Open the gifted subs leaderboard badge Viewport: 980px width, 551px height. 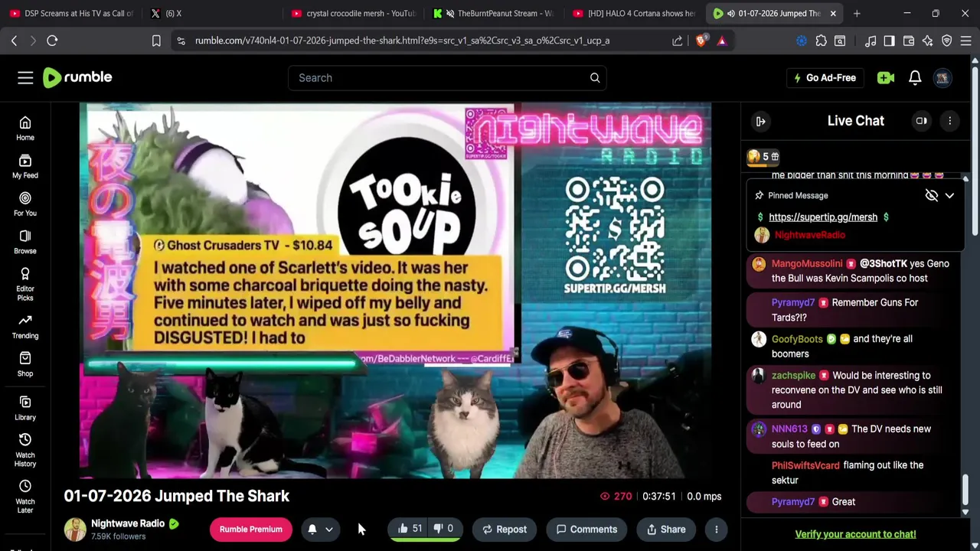[x=763, y=156]
